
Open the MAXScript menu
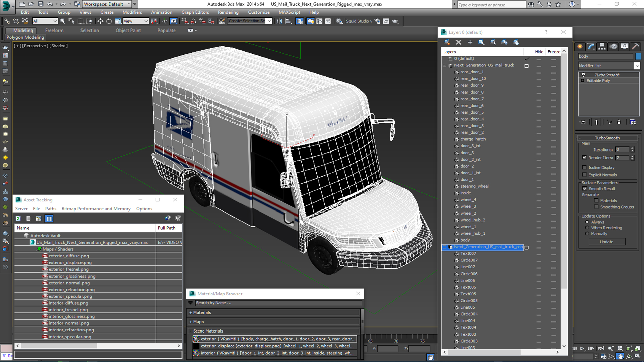tap(289, 12)
